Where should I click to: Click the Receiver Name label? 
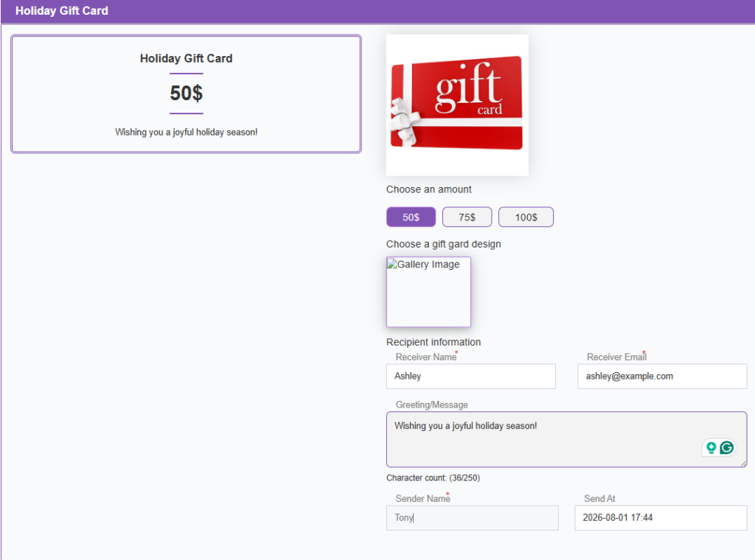426,357
